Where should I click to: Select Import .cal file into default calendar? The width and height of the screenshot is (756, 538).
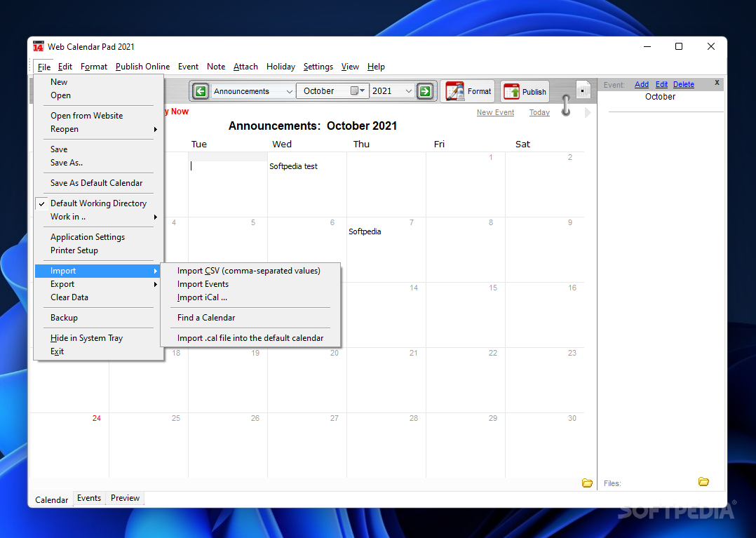coord(251,338)
